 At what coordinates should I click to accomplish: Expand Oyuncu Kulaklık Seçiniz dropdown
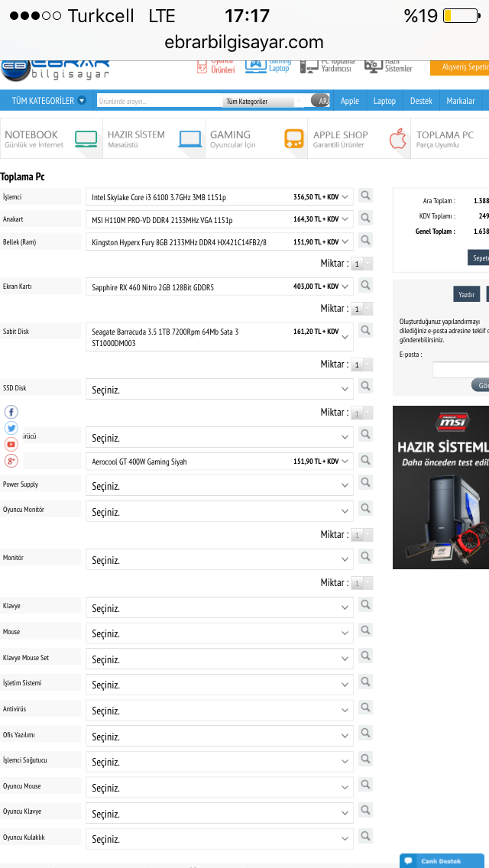click(219, 839)
